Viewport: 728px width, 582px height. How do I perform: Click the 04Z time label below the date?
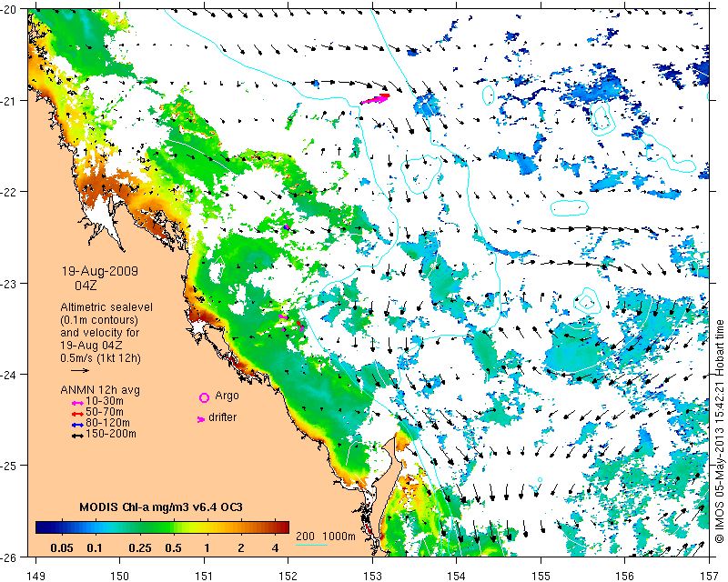pos(86,286)
